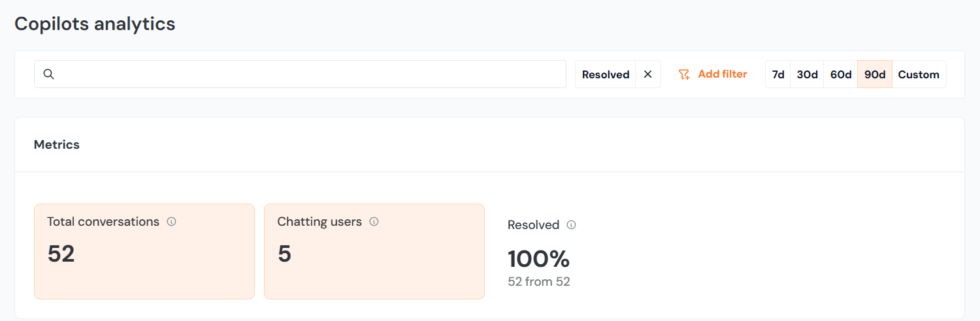
Task: Select the highlighted 90d range option
Action: click(875, 74)
